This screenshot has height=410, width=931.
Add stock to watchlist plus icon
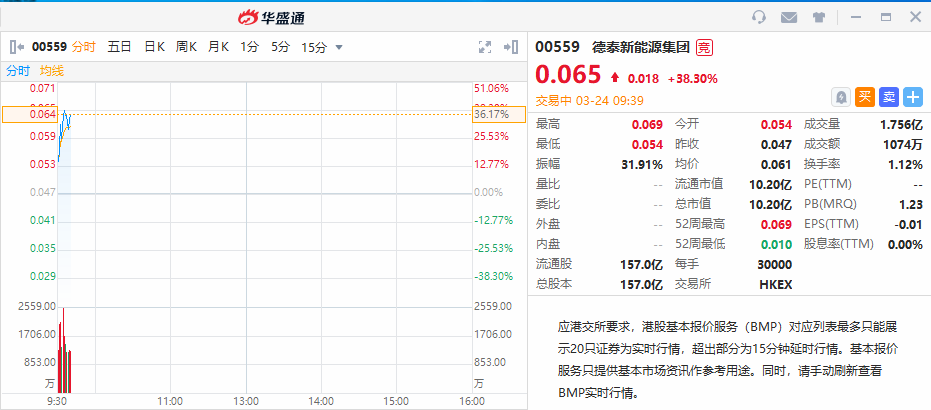click(913, 97)
